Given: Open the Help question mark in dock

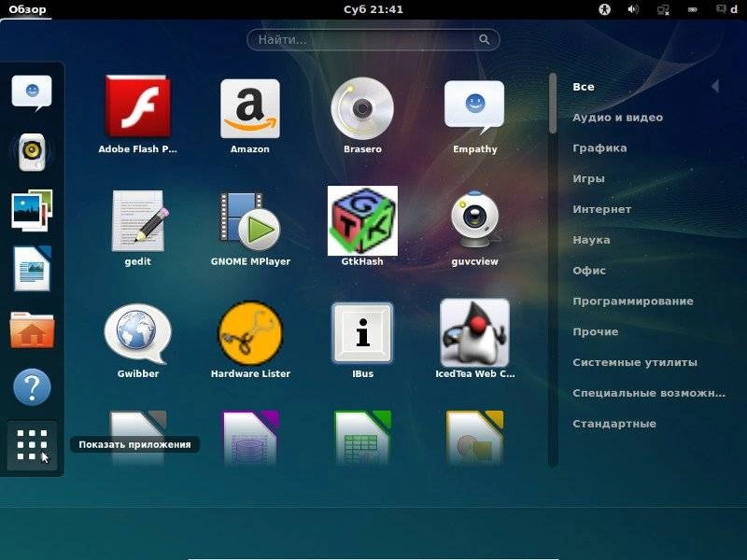Looking at the screenshot, I should pyautogui.click(x=32, y=387).
